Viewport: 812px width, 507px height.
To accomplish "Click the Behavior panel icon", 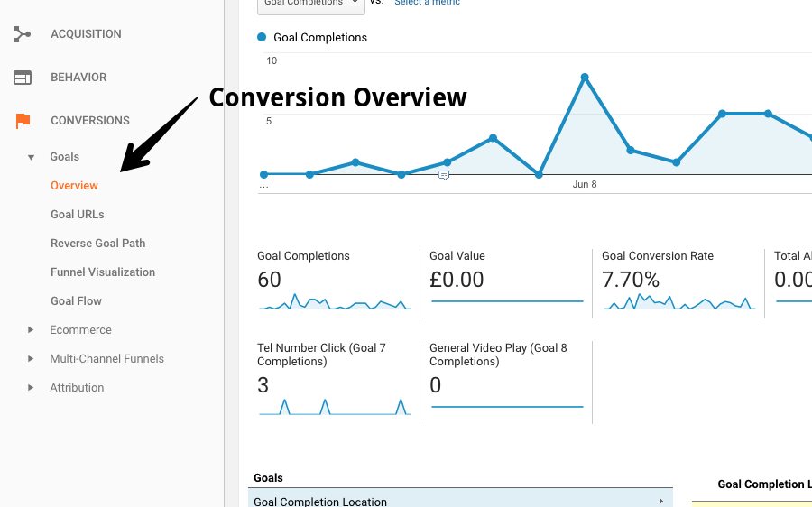I will (23, 78).
